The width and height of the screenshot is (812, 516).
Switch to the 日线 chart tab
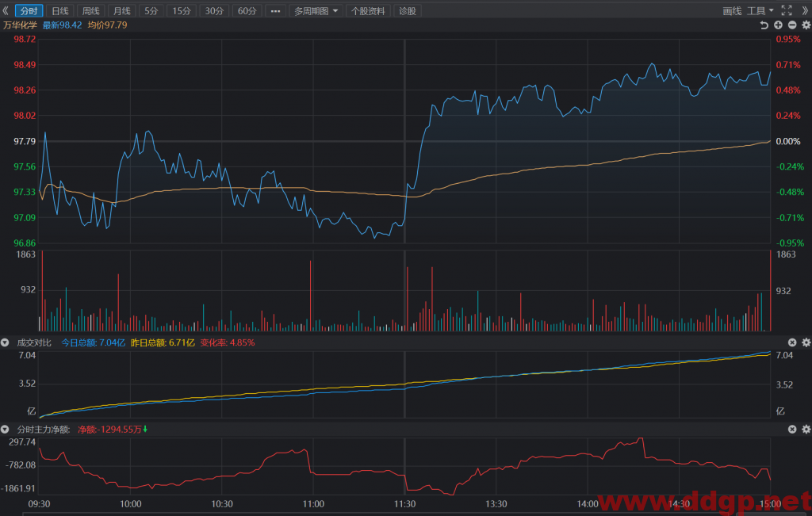click(x=60, y=11)
